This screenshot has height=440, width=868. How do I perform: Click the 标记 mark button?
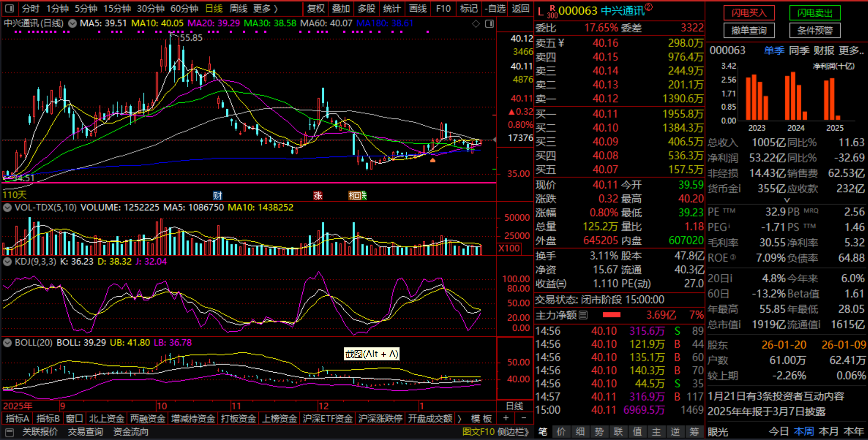pyautogui.click(x=469, y=8)
